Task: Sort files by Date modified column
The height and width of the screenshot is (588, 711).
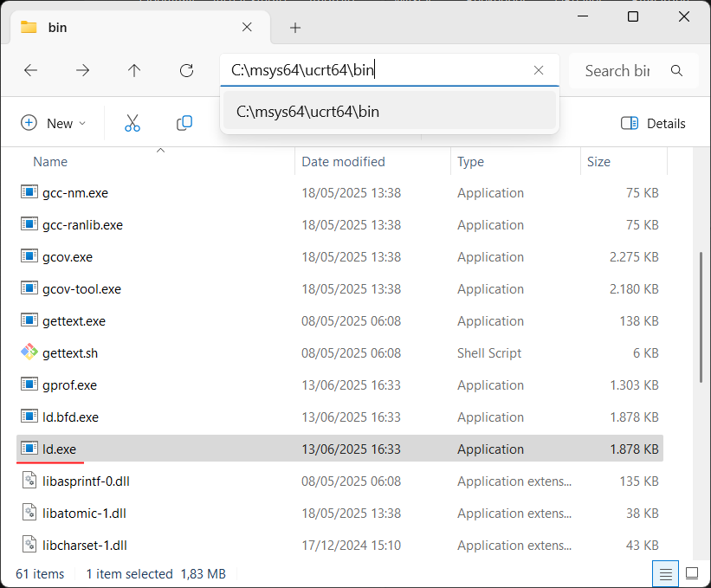Action: coord(343,162)
